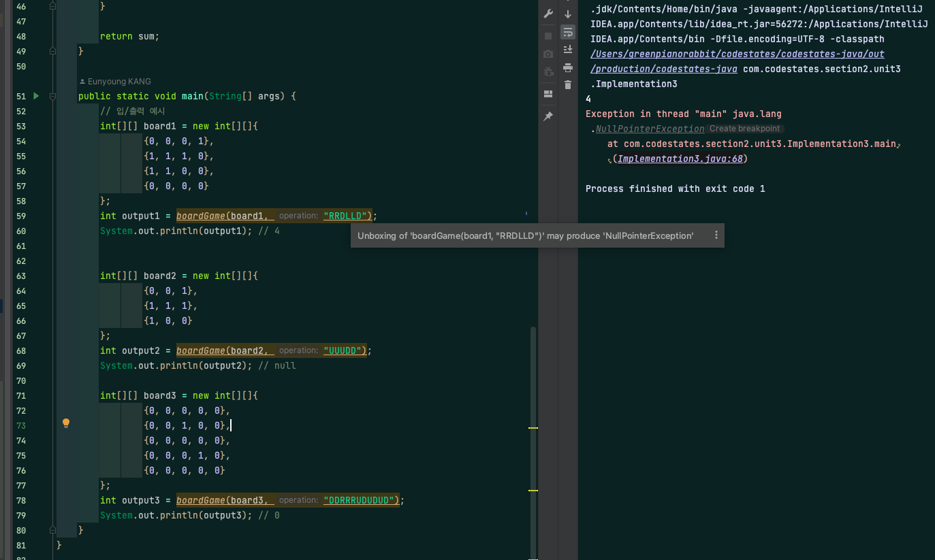Image resolution: width=935 pixels, height=560 pixels.
Task: Click the '// null' comment on line 69
Action: click(277, 365)
